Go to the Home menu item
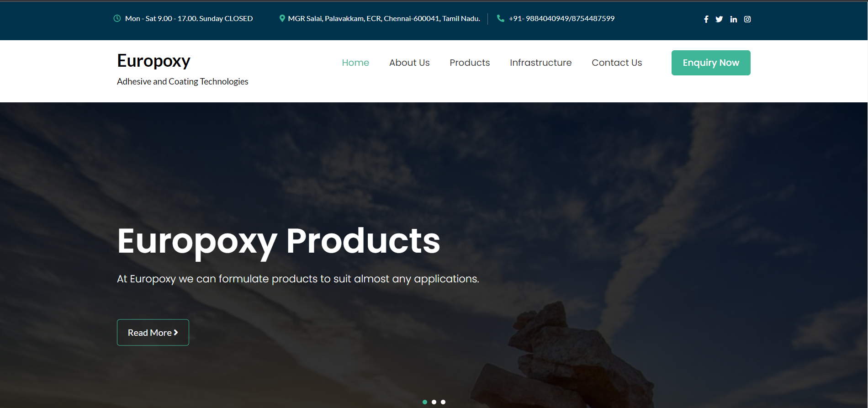The width and height of the screenshot is (868, 408). pyautogui.click(x=355, y=63)
